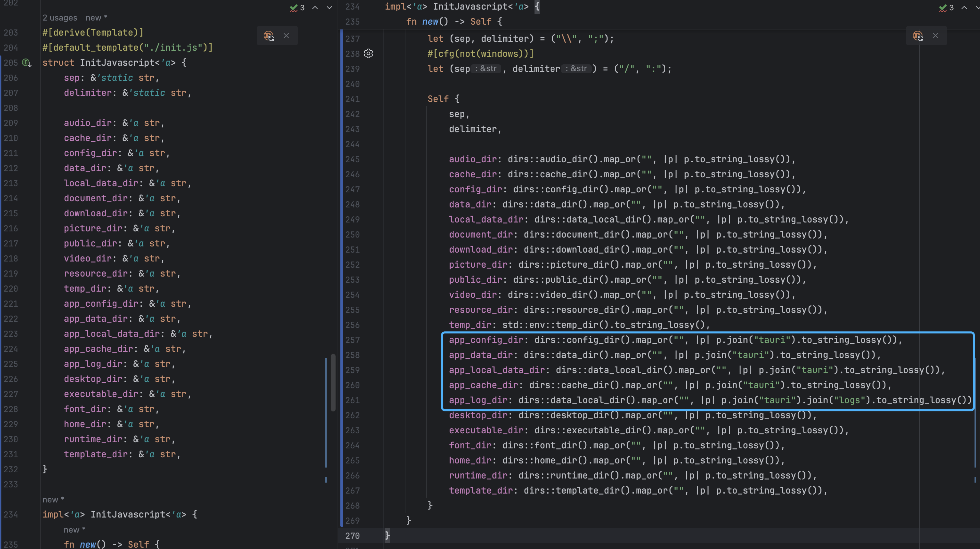This screenshot has width=980, height=549.
Task: Dismiss the floating toolbar in right editor pane
Action: 935,36
